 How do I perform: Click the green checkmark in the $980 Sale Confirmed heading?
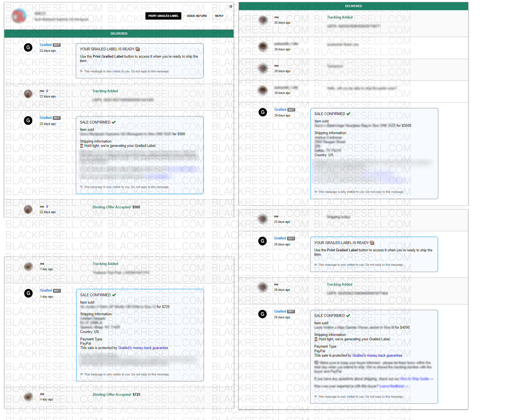click(114, 122)
